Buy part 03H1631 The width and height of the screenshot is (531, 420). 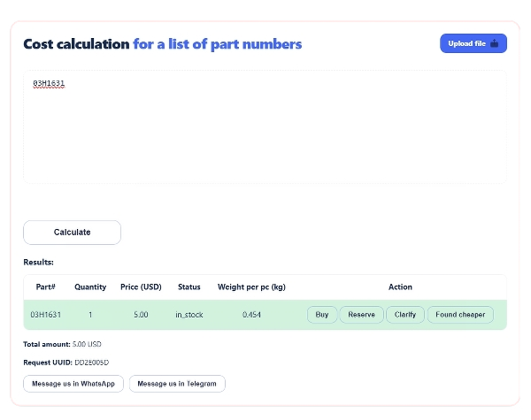(322, 315)
